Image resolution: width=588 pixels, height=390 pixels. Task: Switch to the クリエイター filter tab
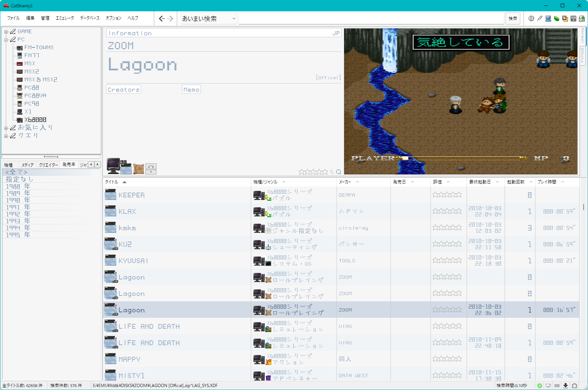tap(48, 165)
